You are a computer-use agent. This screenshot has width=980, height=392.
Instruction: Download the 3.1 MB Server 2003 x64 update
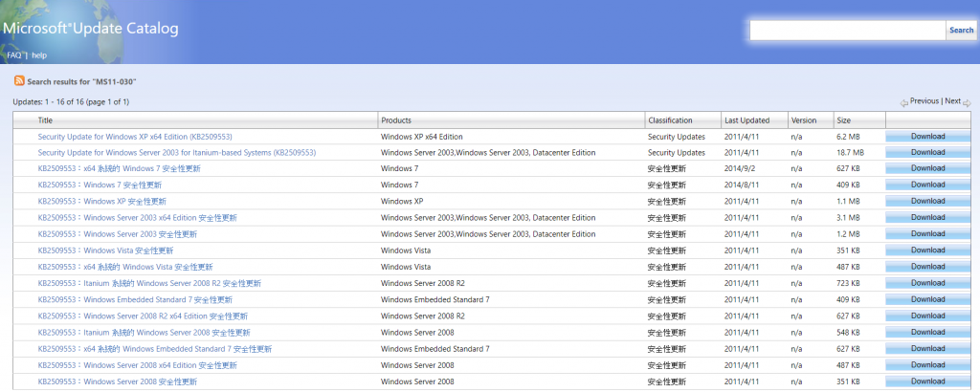pyautogui.click(x=927, y=217)
